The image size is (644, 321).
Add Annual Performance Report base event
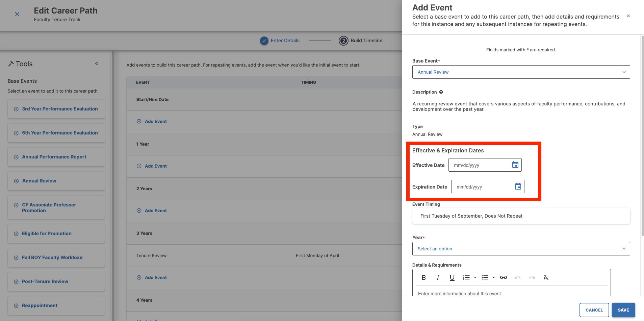[x=56, y=157]
